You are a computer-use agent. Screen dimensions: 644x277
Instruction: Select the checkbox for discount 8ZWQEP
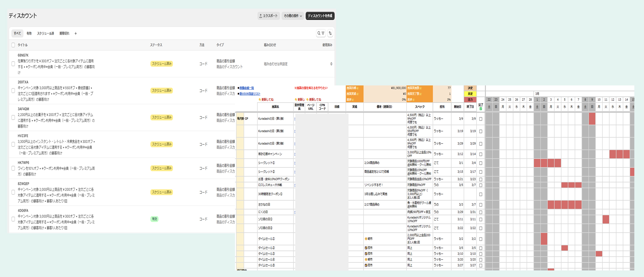tap(13, 192)
